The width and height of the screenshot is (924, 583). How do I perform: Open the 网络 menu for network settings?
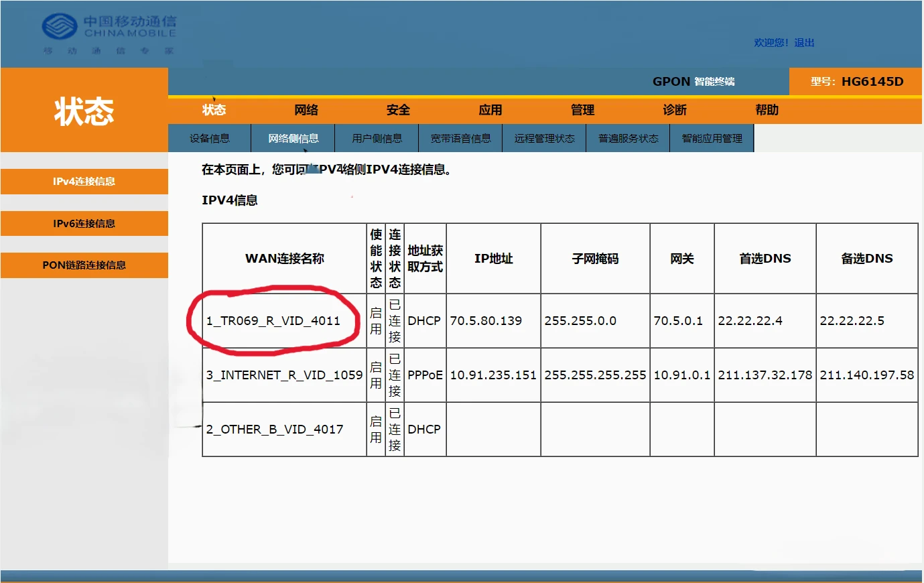307,109
